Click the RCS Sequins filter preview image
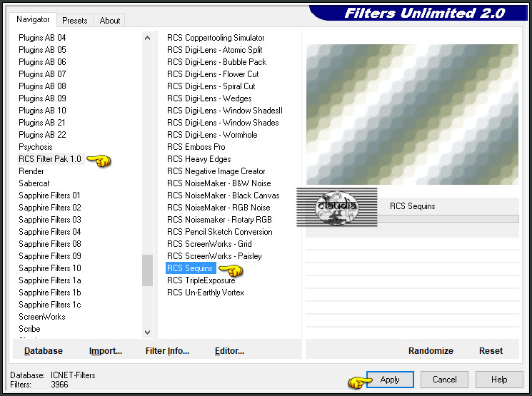 [412, 115]
